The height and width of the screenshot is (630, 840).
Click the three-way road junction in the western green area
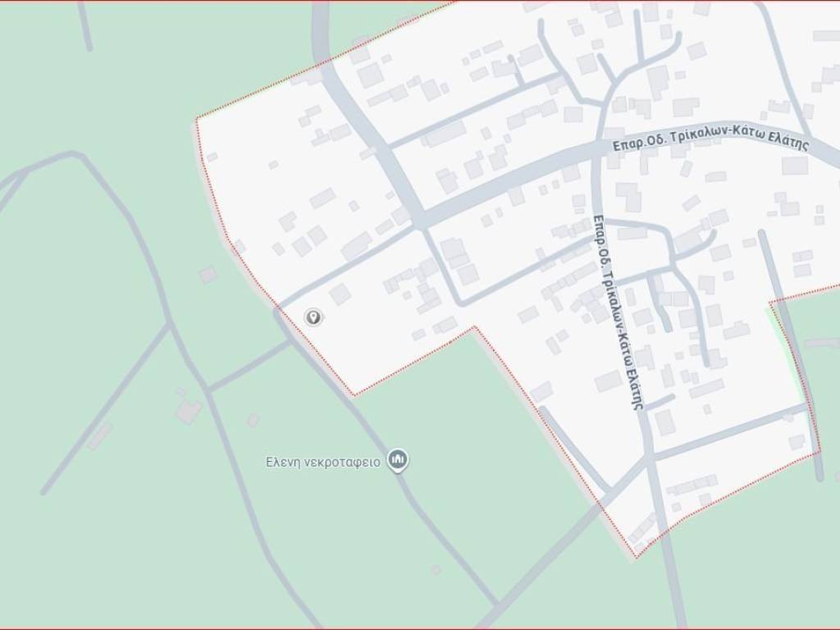tap(170, 325)
